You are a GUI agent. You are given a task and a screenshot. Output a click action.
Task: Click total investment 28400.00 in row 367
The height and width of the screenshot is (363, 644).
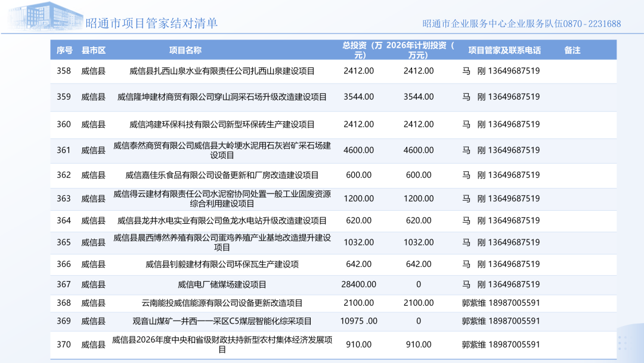click(x=358, y=284)
